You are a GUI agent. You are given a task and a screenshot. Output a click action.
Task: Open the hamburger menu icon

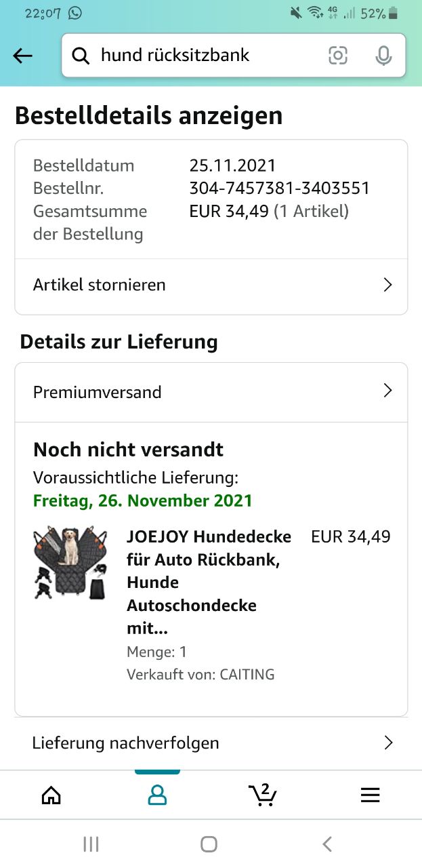pos(370,795)
